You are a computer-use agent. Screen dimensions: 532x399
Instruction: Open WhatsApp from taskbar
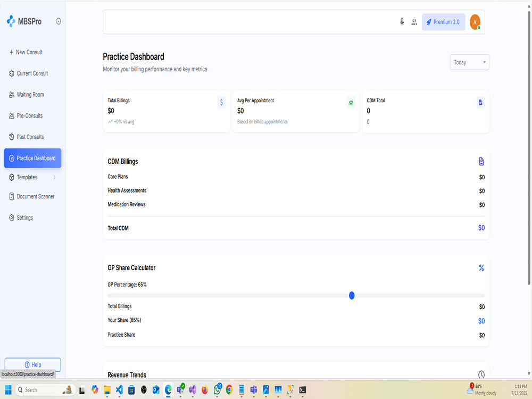[x=217, y=389]
